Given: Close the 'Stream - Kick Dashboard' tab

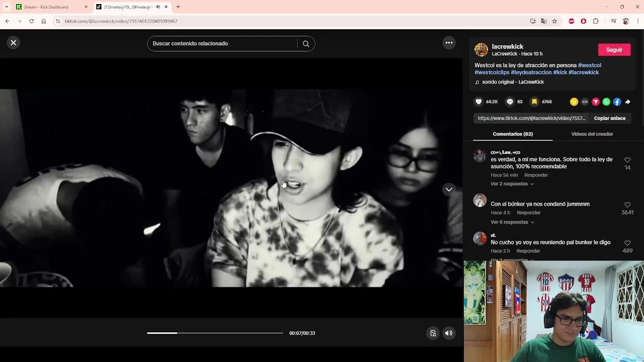Looking at the screenshot, I should (x=86, y=7).
